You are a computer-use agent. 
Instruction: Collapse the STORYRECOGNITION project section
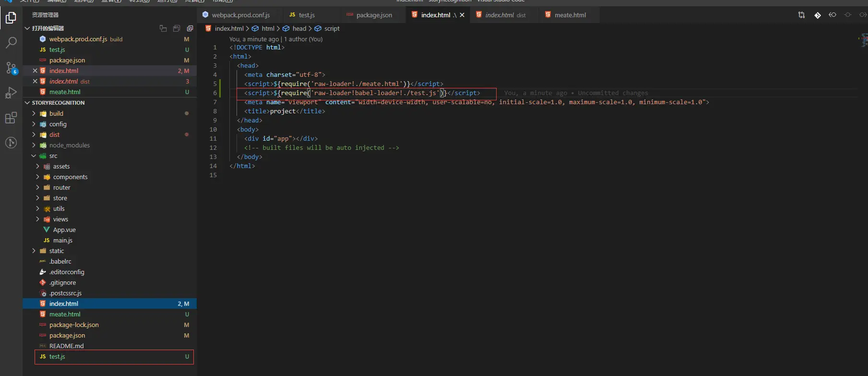click(x=27, y=103)
